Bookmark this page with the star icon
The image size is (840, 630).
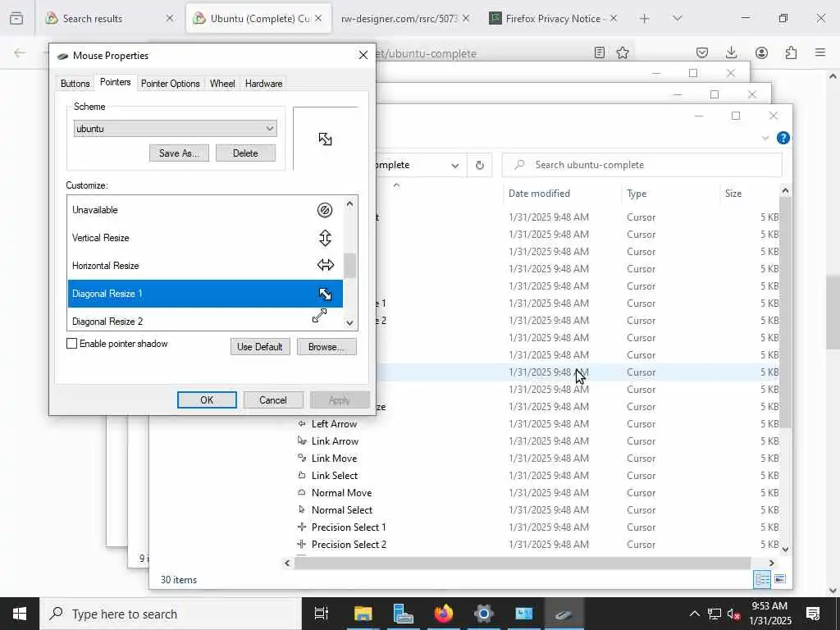tap(623, 52)
